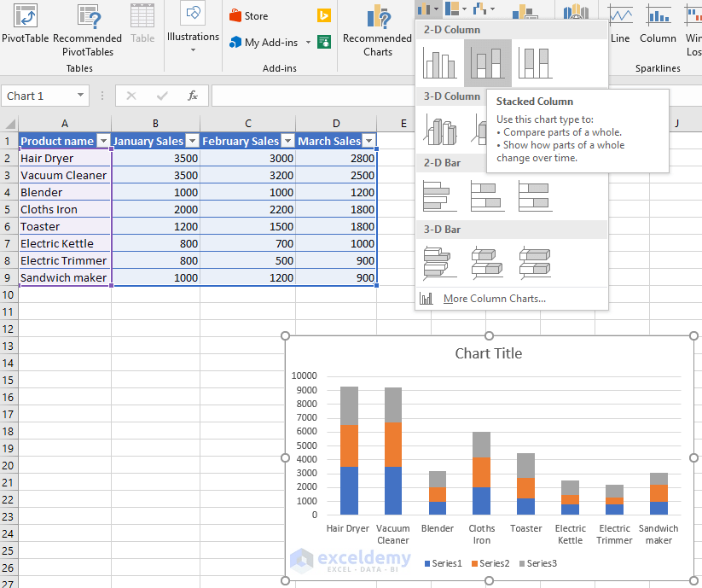Open the Name Box dropdown arrow
Screen dimensions: 702x588
pos(80,95)
